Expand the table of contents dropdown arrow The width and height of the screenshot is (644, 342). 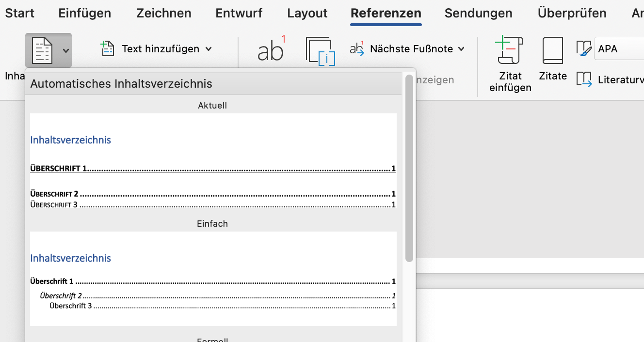click(x=65, y=50)
